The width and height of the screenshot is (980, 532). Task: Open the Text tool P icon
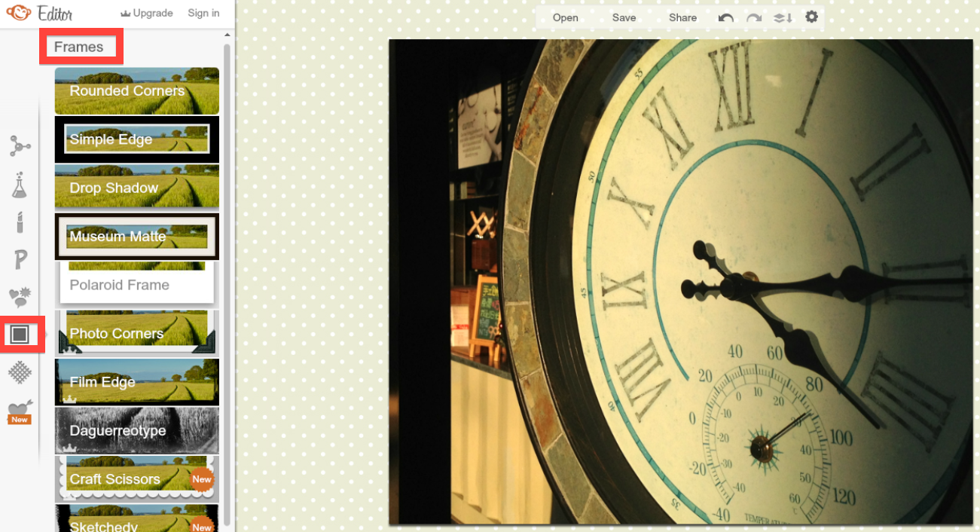pyautogui.click(x=20, y=260)
